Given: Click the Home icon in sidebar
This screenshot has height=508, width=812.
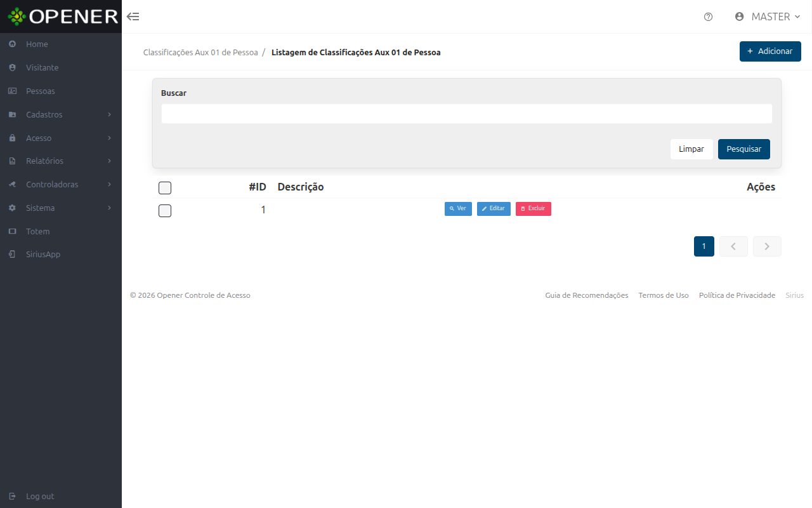Looking at the screenshot, I should click(x=12, y=44).
